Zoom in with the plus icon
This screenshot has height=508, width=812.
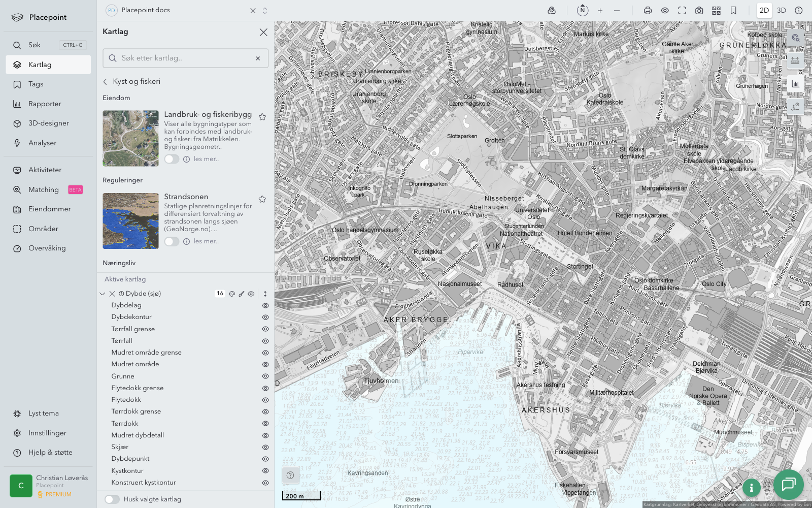click(600, 11)
